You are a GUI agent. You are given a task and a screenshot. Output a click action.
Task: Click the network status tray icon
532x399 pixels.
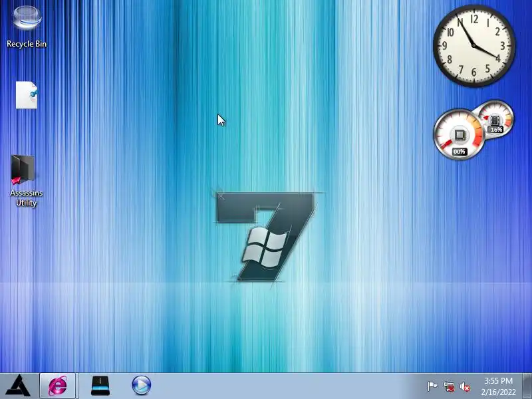pyautogui.click(x=449, y=386)
